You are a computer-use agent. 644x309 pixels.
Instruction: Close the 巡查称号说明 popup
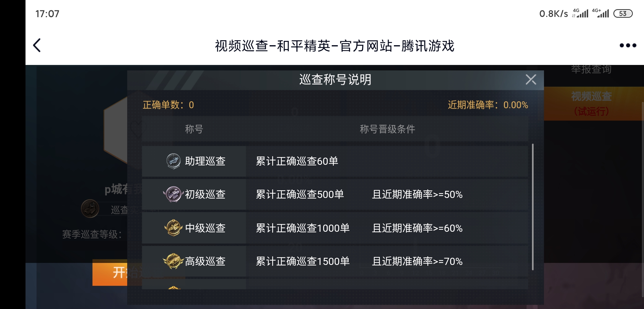click(531, 80)
